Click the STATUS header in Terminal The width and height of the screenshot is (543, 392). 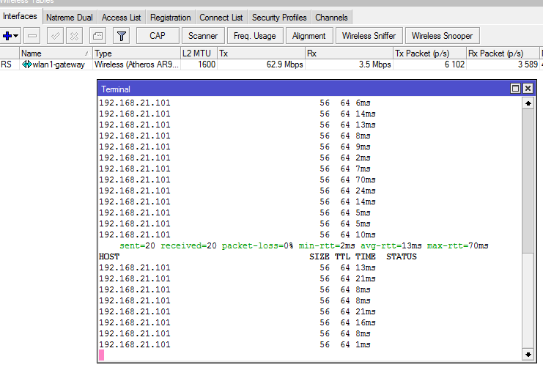coord(402,256)
